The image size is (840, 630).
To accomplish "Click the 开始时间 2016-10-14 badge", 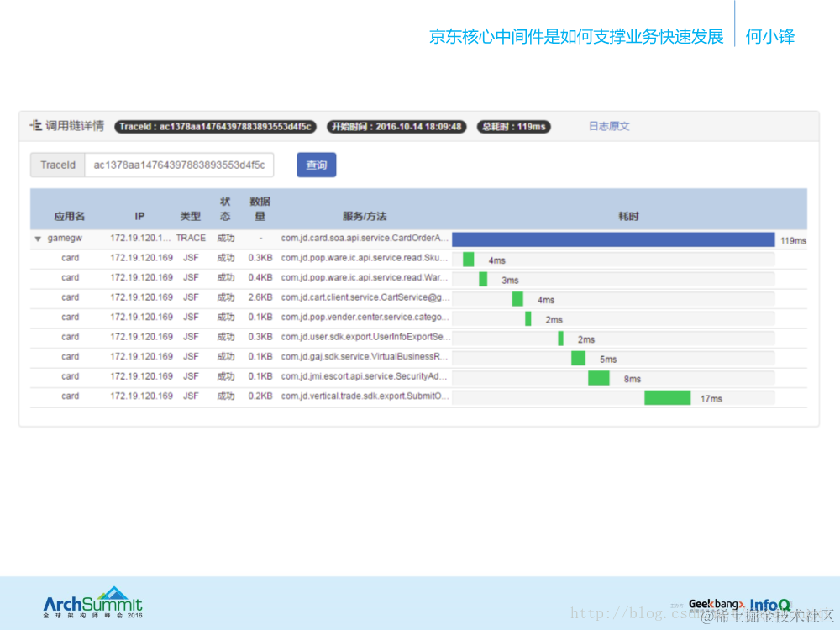I will (x=396, y=127).
